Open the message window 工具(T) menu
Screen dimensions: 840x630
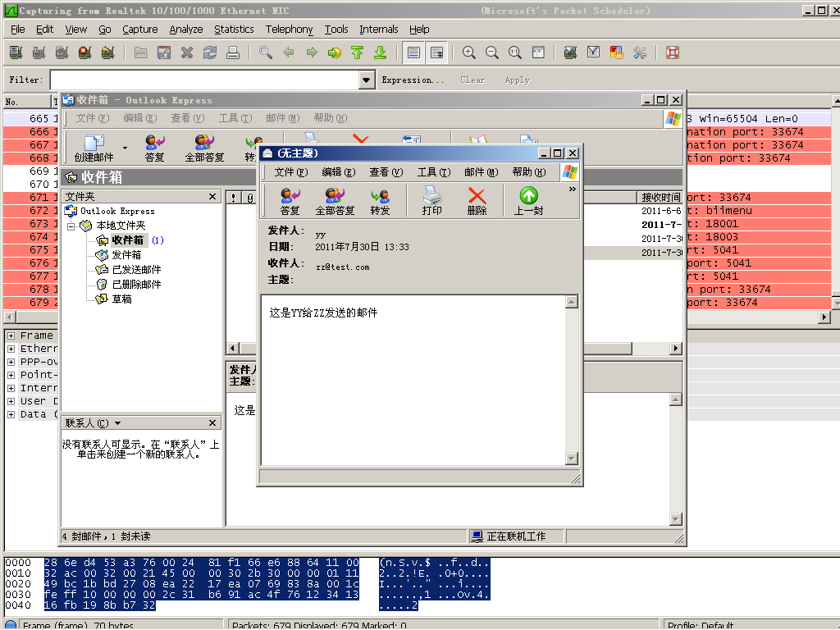coord(434,172)
